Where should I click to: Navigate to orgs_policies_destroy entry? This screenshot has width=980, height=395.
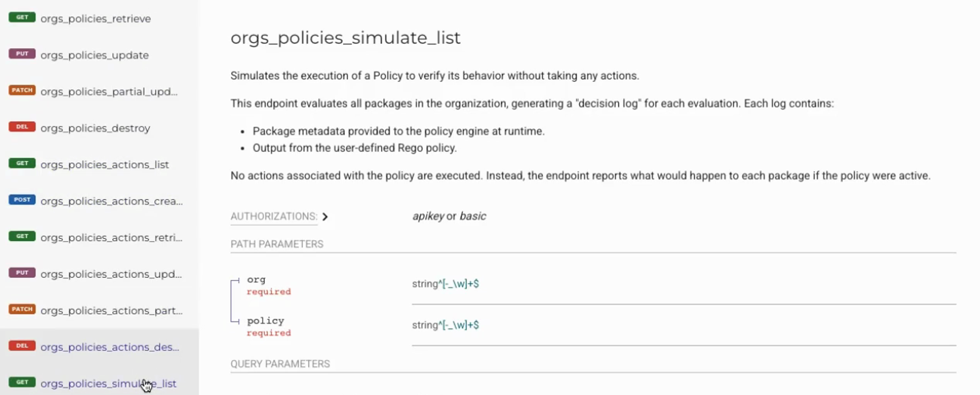pos(95,128)
